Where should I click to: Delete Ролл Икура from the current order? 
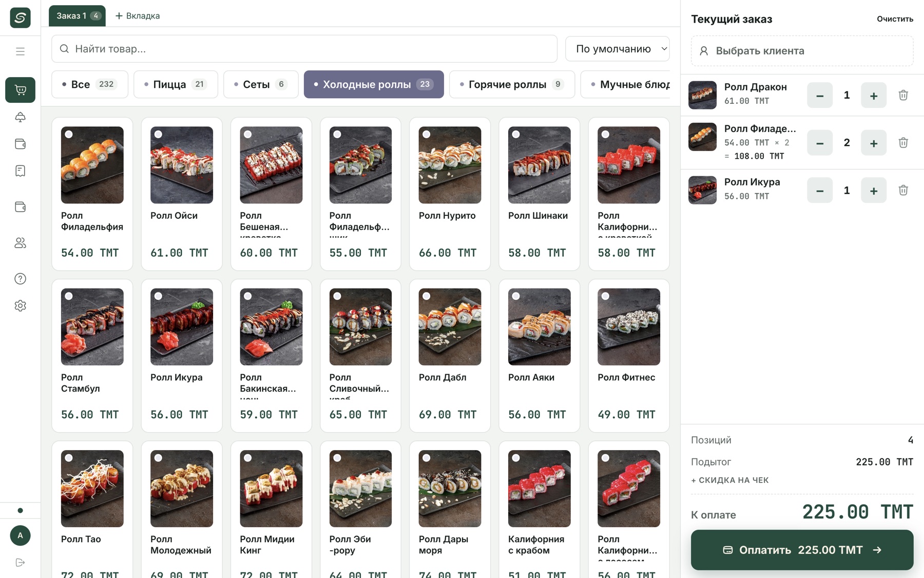coord(903,191)
